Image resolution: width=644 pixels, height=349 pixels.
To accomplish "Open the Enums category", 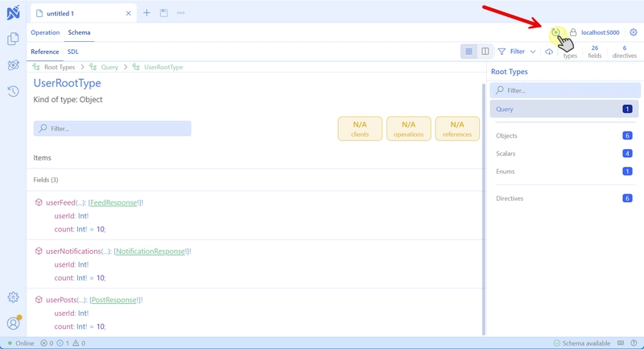I will tap(564, 172).
